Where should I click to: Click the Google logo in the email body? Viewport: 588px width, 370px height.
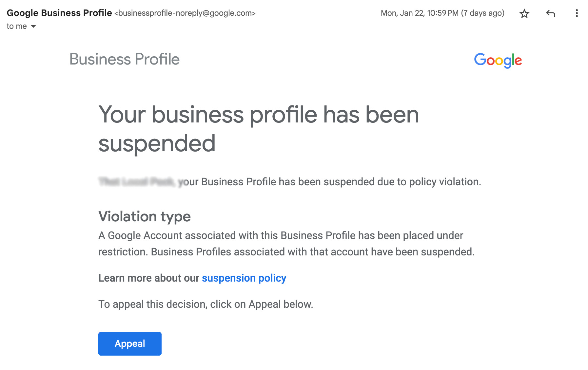click(498, 60)
